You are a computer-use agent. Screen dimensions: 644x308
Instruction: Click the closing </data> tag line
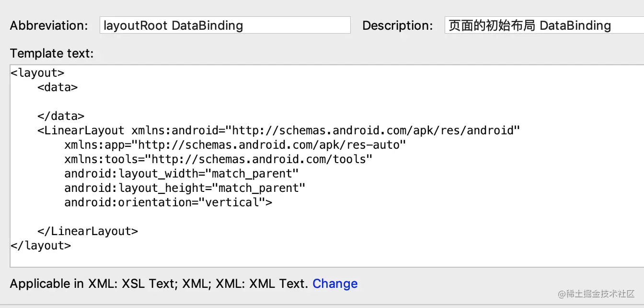tap(61, 116)
